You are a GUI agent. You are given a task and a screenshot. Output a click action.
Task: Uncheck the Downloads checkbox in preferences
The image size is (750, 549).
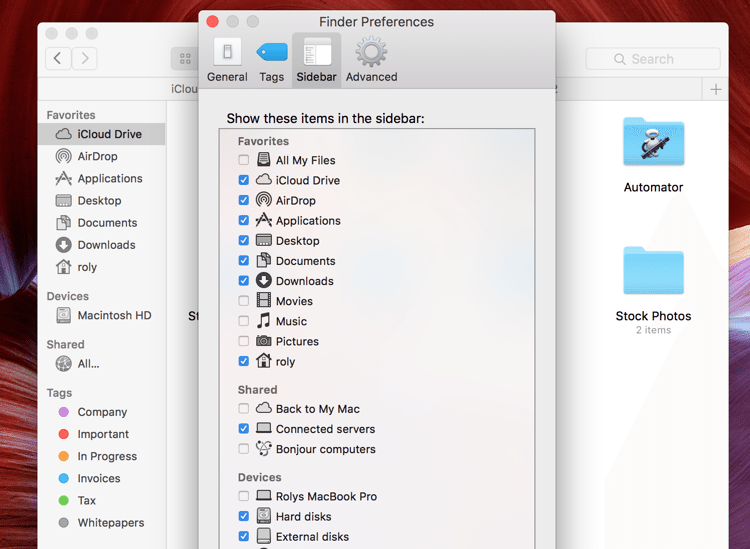(243, 280)
